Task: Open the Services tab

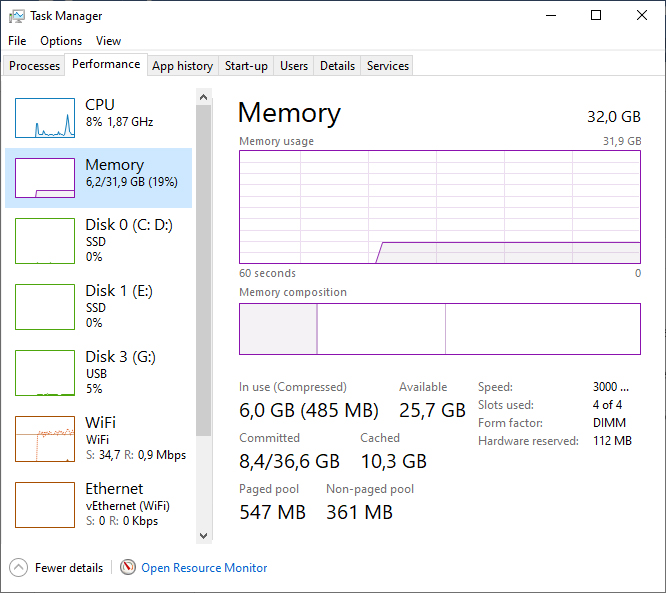Action: [x=388, y=66]
